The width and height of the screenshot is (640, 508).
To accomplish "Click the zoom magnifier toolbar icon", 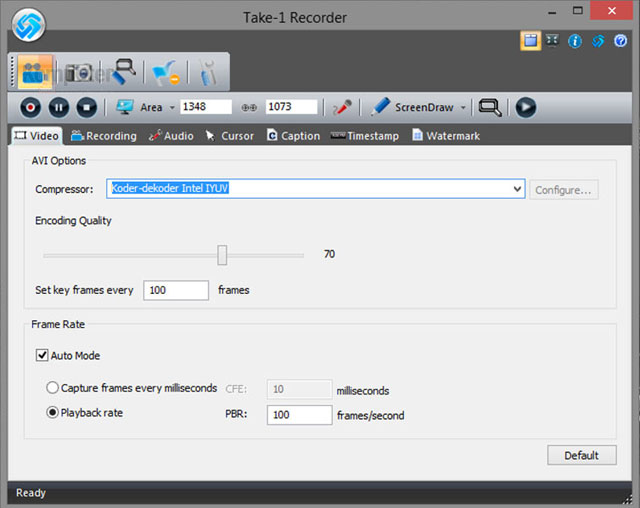I will click(x=490, y=107).
